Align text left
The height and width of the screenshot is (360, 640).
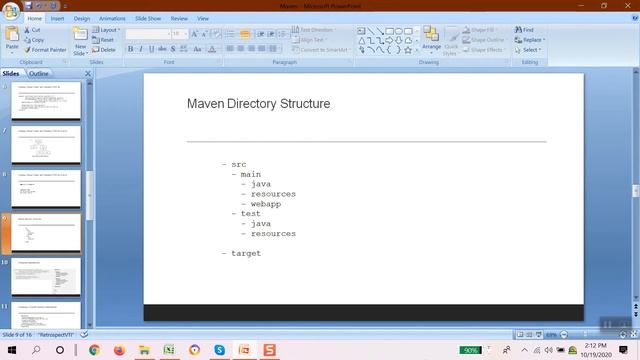tap(230, 49)
